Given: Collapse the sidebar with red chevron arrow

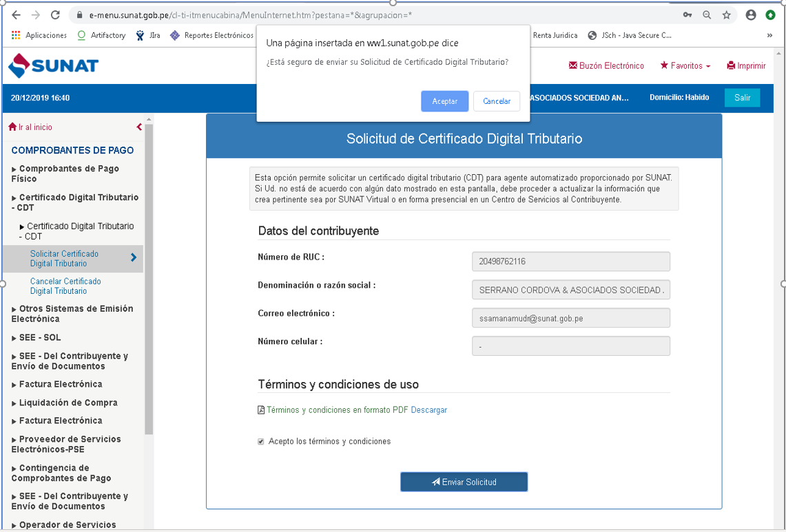Looking at the screenshot, I should pyautogui.click(x=139, y=127).
